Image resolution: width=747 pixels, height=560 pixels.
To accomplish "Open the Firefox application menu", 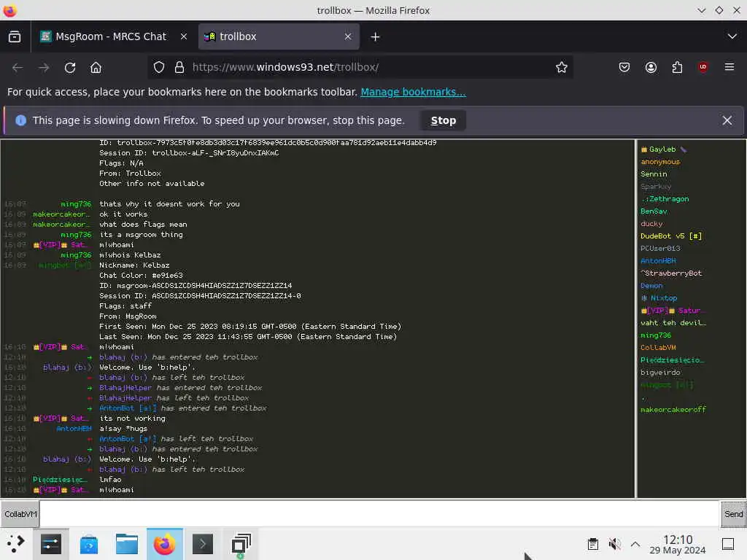I will (x=729, y=68).
